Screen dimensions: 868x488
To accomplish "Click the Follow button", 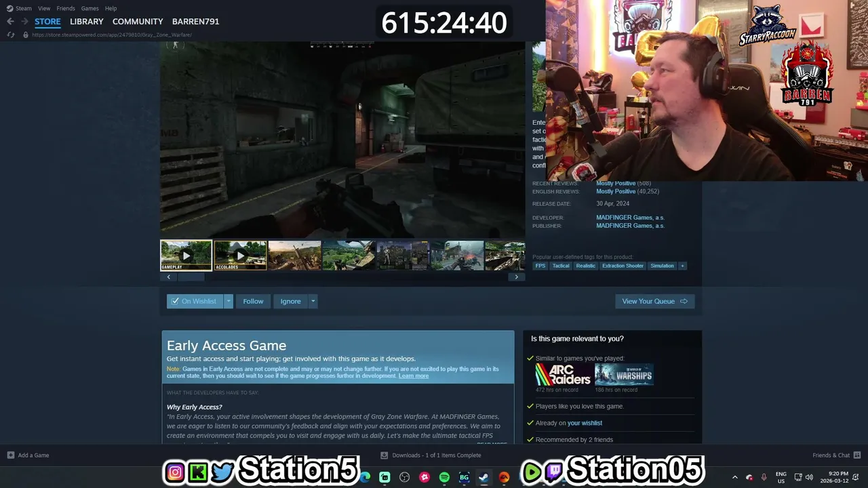I will pos(253,301).
